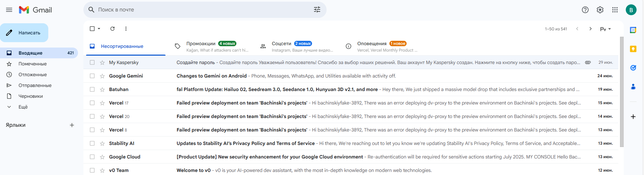Image resolution: width=644 pixels, height=175 pixels.
Task: Click the Написать compose button
Action: point(24,33)
